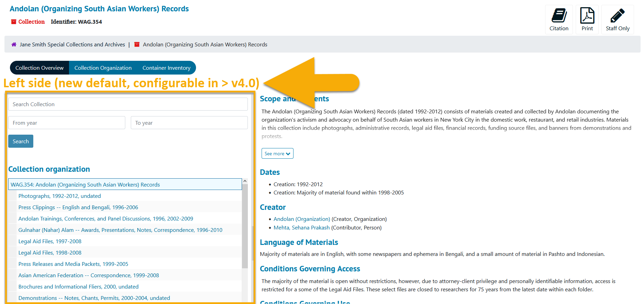Click the Print PDF icon

coord(587,16)
